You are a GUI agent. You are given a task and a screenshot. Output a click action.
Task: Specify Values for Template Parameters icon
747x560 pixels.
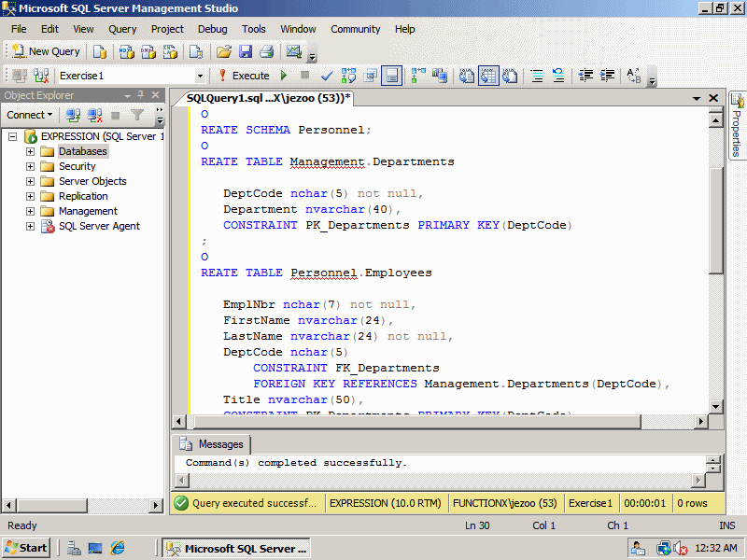(x=634, y=76)
